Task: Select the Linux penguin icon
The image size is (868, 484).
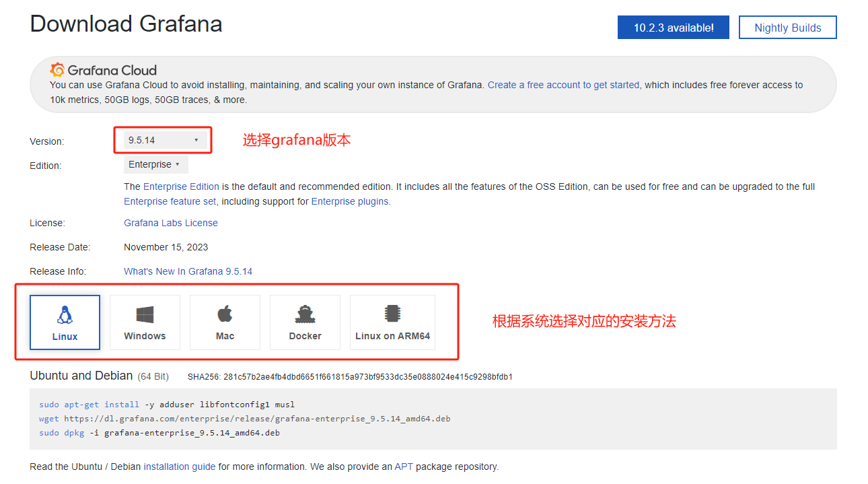Action: (65, 315)
